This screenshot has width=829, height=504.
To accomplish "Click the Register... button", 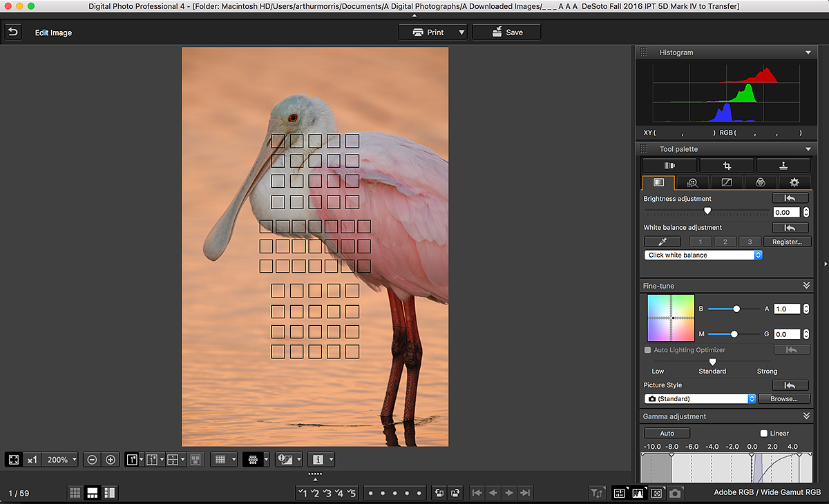I will pyautogui.click(x=787, y=242).
